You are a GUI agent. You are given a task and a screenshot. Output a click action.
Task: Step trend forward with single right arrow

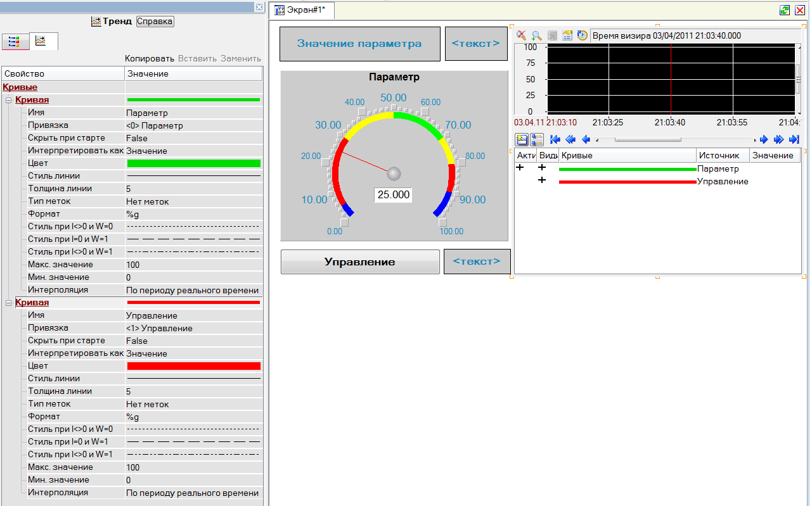[x=764, y=139]
